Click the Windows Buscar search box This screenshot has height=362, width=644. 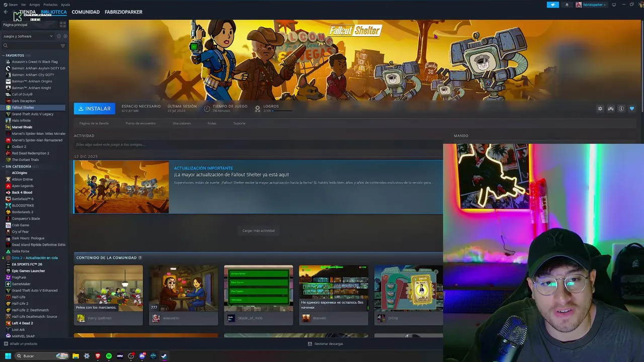click(41, 356)
